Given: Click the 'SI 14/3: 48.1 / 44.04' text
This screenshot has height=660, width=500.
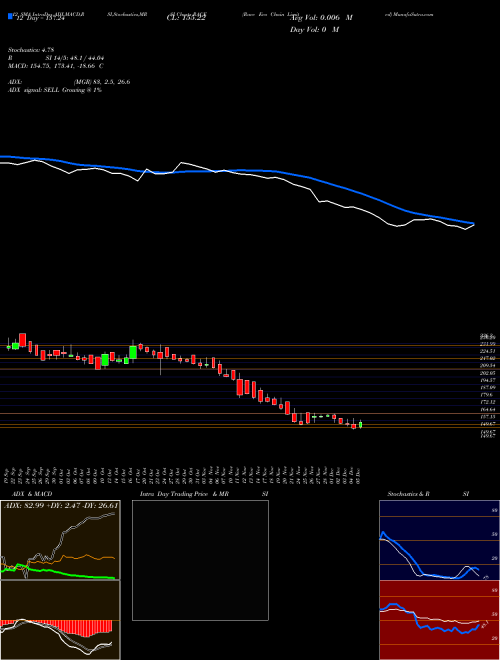Looking at the screenshot, I should pyautogui.click(x=75, y=58).
